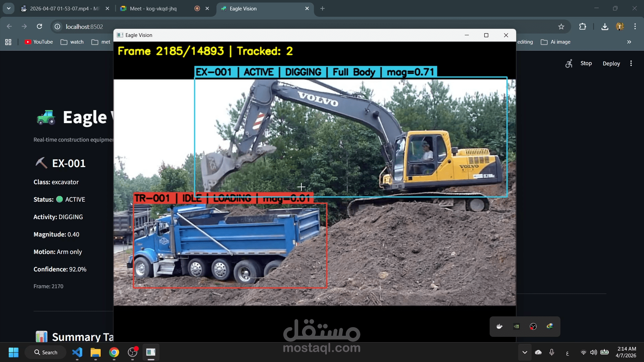Viewport: 644px width, 362px height.
Task: Go back in browser history
Action: (9, 27)
